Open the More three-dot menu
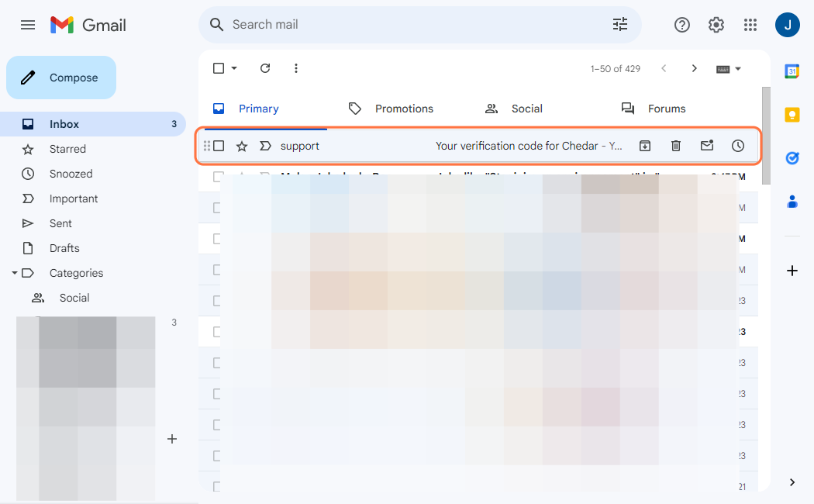 [x=296, y=68]
